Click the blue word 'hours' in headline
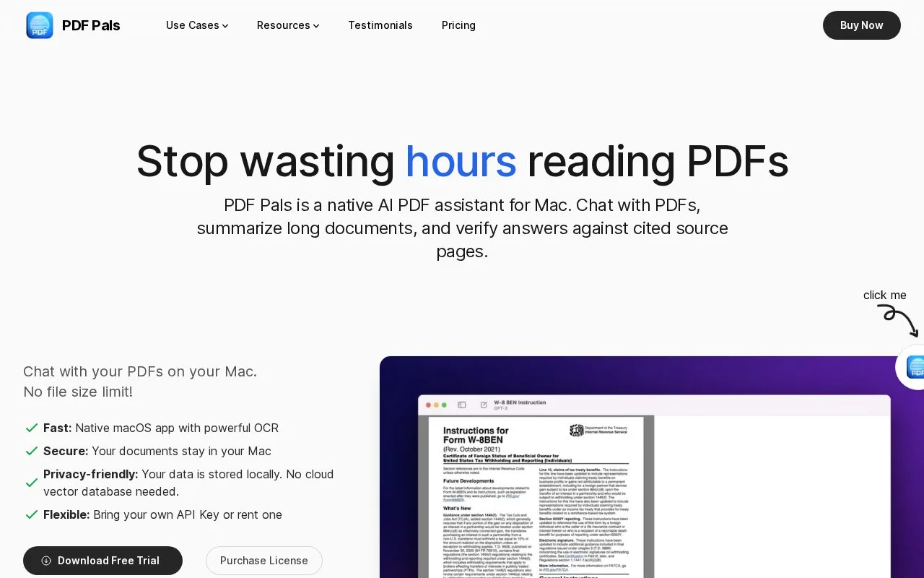924x578 pixels. tap(461, 161)
